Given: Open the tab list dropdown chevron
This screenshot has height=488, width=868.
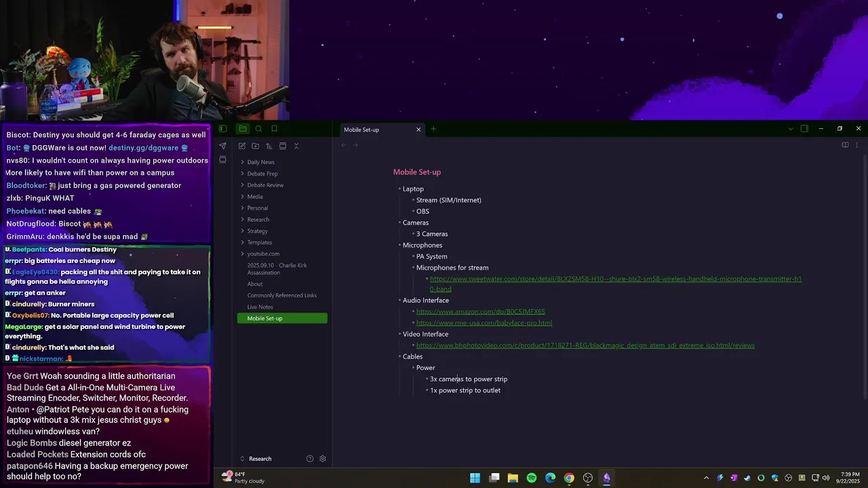Looking at the screenshot, I should 790,129.
